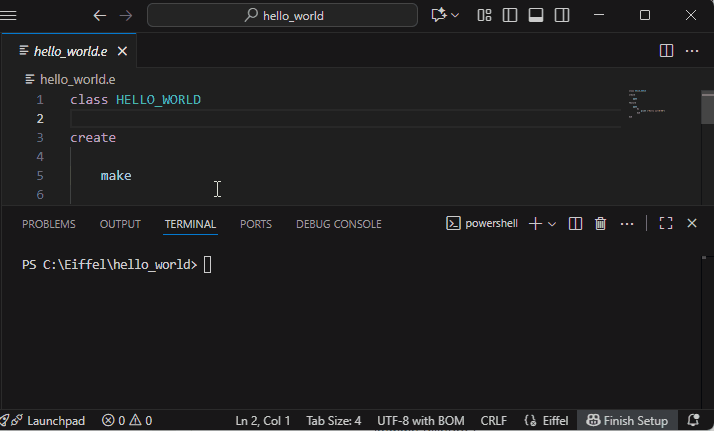Open terminal panel ellipsis menu
The width and height of the screenshot is (714, 431).
pyautogui.click(x=627, y=223)
